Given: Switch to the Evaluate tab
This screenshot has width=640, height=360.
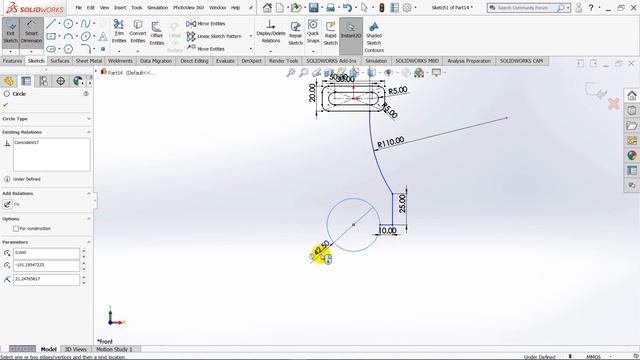Looking at the screenshot, I should click(x=225, y=61).
